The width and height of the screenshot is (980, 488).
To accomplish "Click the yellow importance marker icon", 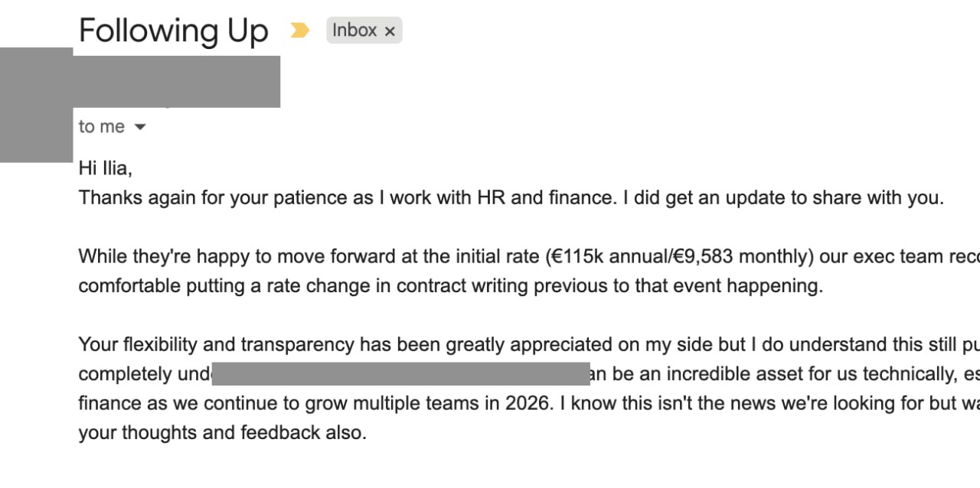I will 299,31.
